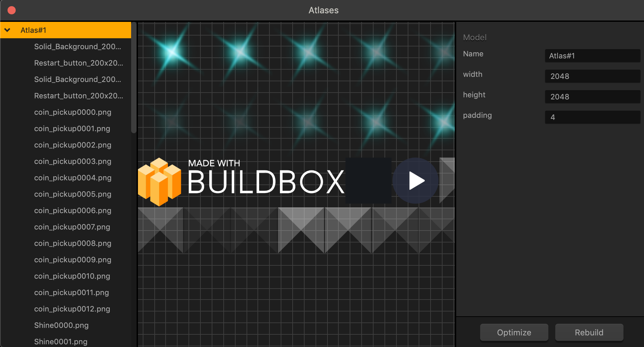
Task: Select the Atlas#1 tree row
Action: (x=66, y=30)
